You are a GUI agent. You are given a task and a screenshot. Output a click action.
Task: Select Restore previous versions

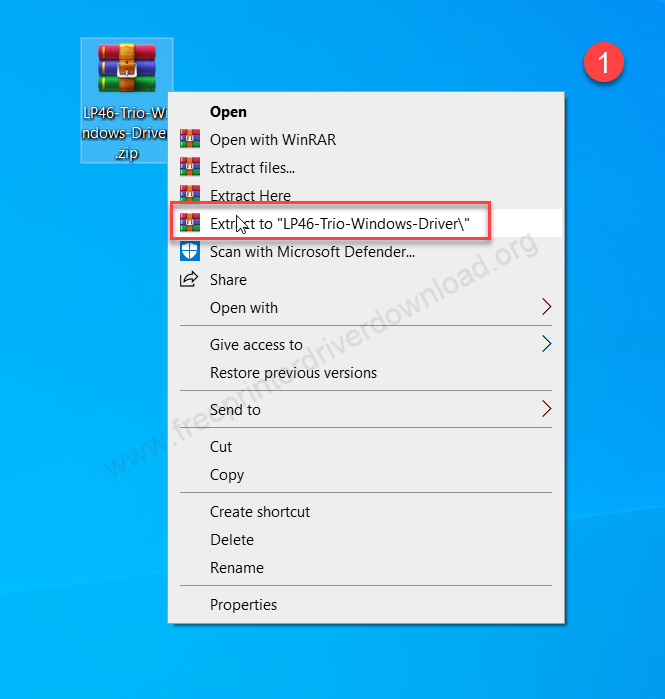tap(293, 373)
